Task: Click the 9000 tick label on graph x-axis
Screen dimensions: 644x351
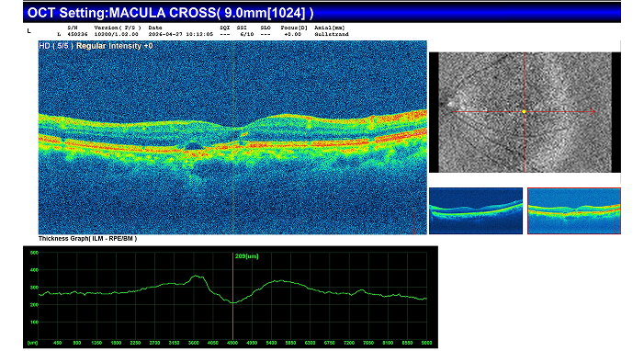Action: pos(426,343)
